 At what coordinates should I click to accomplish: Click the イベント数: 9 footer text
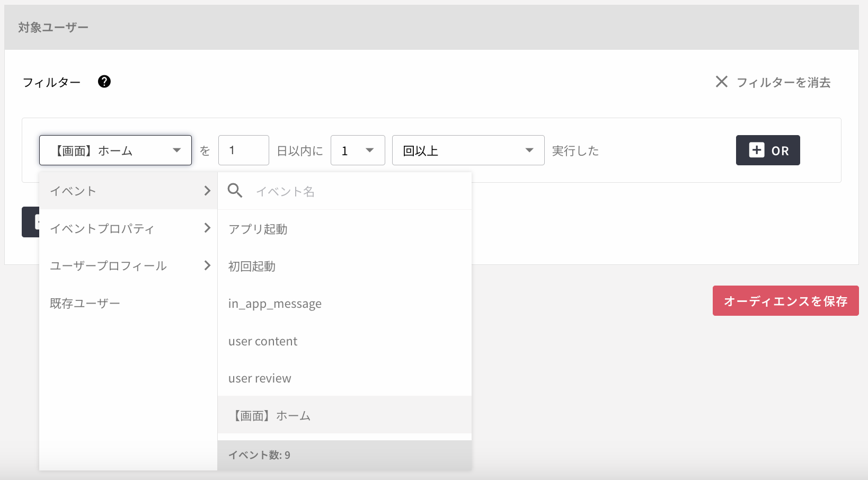(x=259, y=455)
